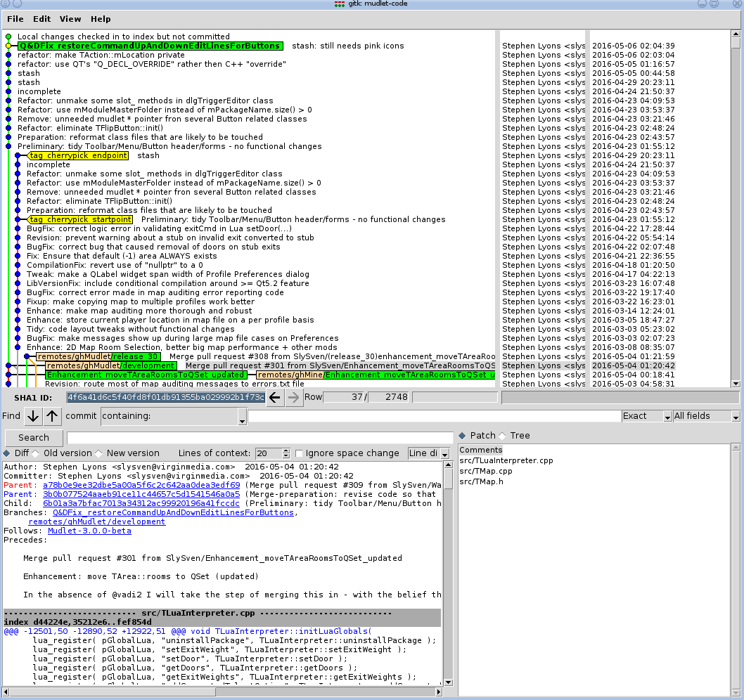
Task: Click the diff header for src/TLuaInterpreter.cpp
Action: coord(222,614)
